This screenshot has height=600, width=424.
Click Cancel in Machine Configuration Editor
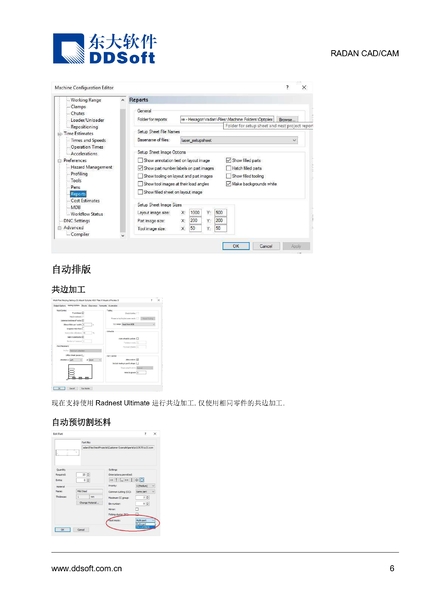266,246
